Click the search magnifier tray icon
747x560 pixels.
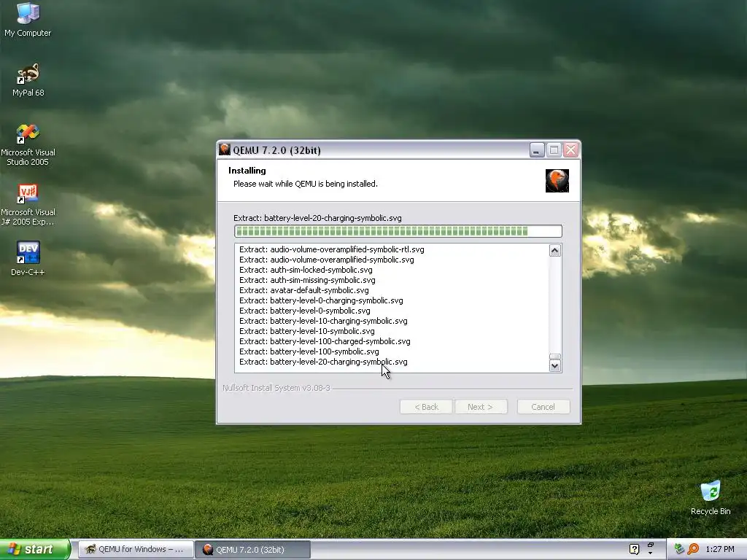tap(693, 549)
